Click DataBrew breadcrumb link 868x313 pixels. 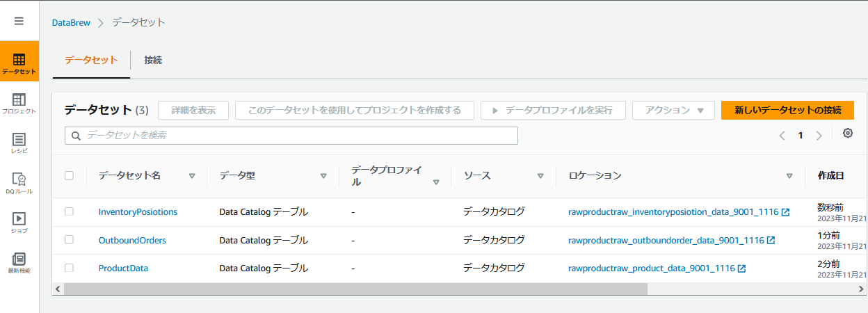71,22
